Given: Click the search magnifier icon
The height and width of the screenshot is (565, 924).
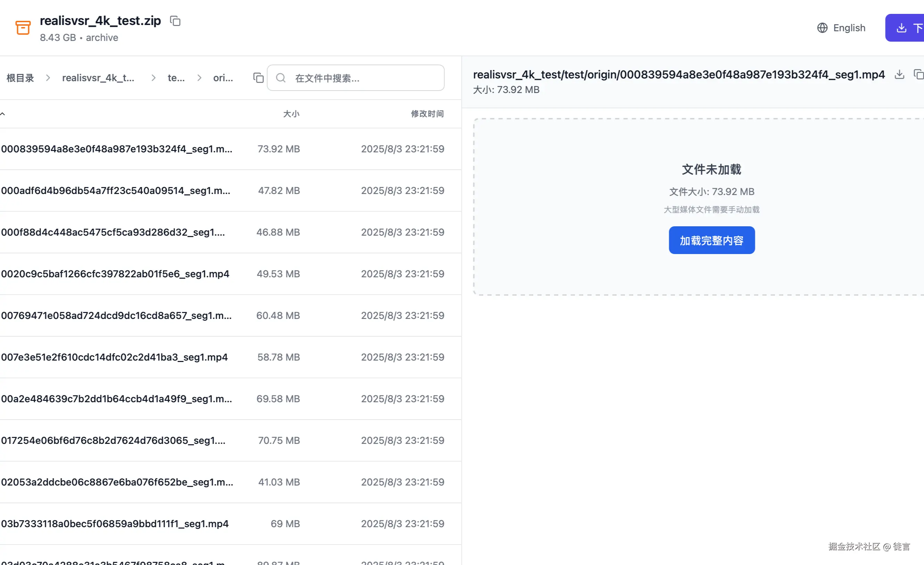Looking at the screenshot, I should coord(281,78).
